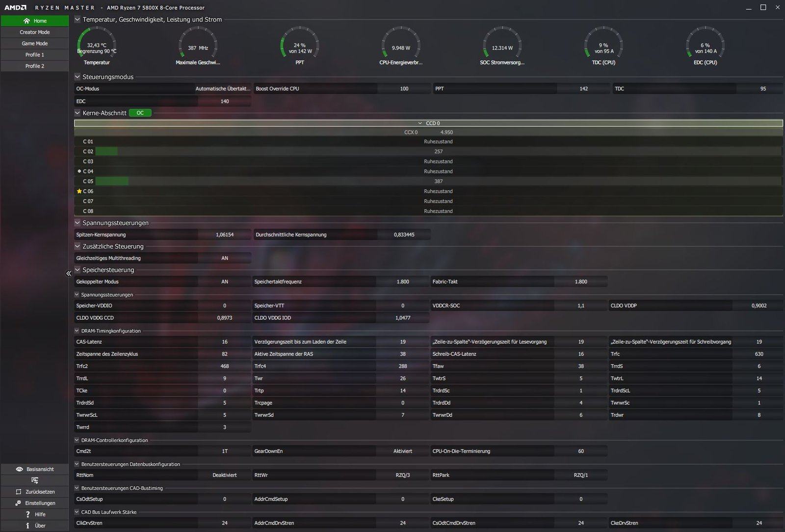
Task: Click the PPT gauge
Action: click(x=300, y=46)
